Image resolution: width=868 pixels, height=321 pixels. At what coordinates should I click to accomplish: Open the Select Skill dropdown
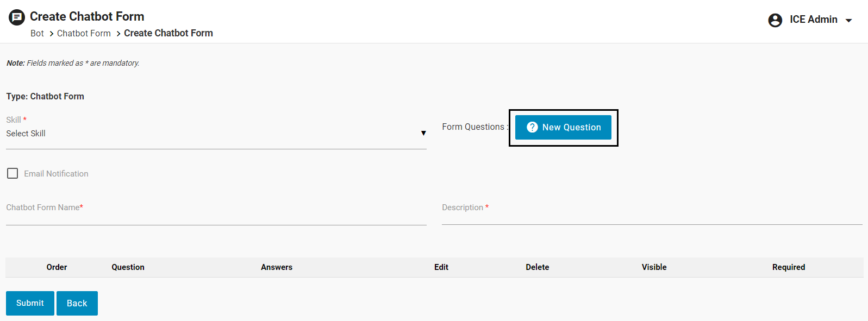coord(212,134)
